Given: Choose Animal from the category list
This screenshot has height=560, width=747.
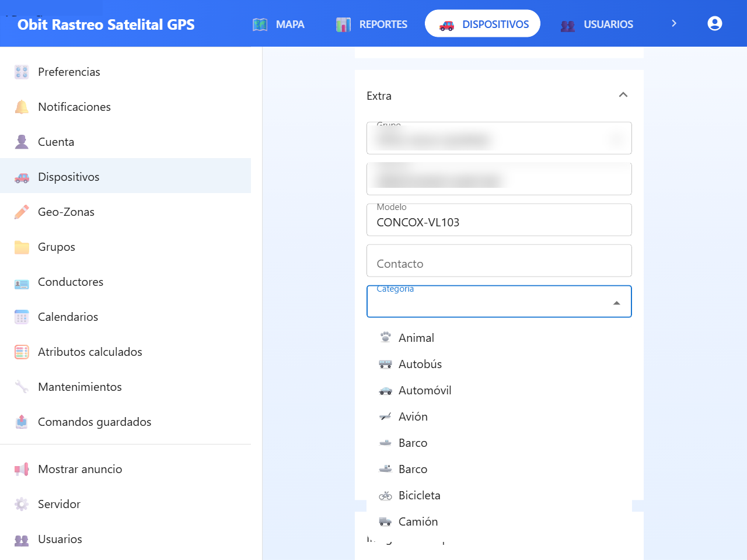Looking at the screenshot, I should pyautogui.click(x=499, y=338).
